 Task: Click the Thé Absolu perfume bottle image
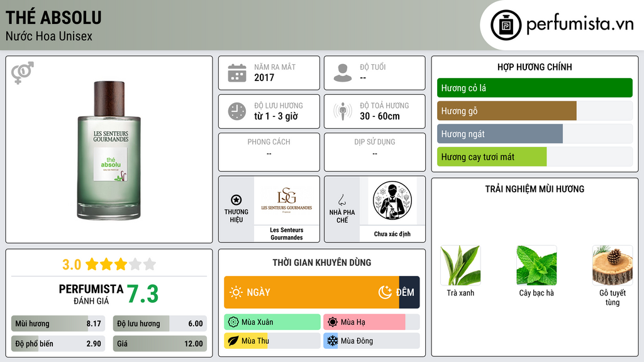pos(109,150)
